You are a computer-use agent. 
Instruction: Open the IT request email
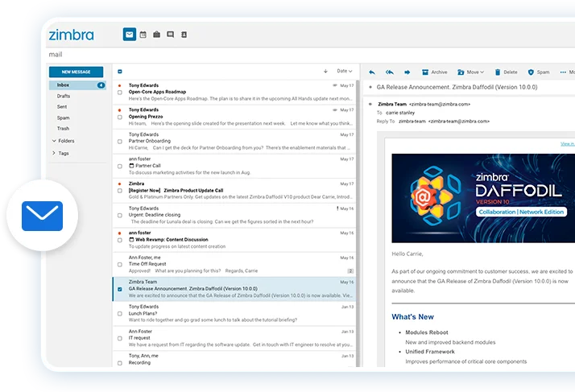(234, 338)
